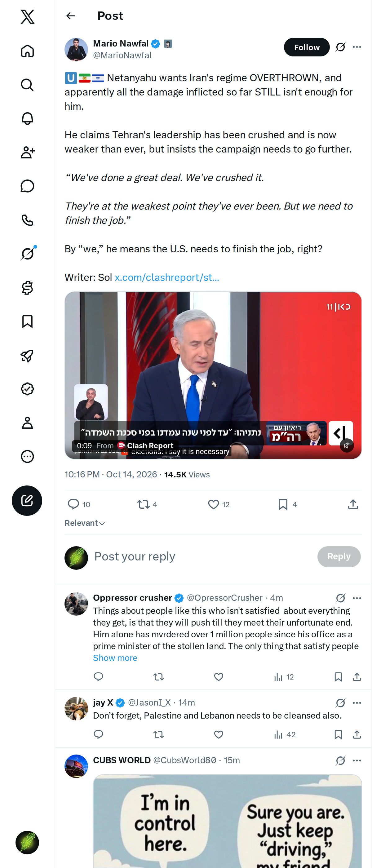Show more of Oppressor crusher's reply
Viewport: 372px width, 868px height.
115,658
